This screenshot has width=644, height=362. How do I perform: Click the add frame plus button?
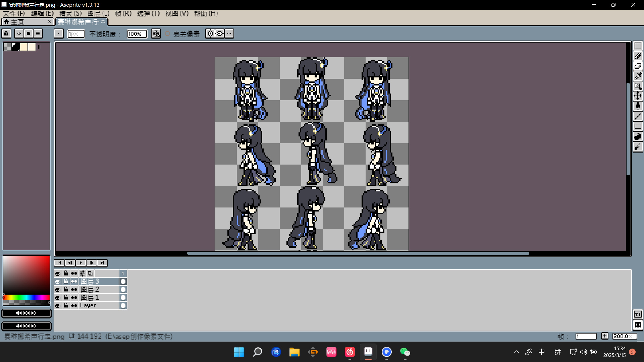click(605, 336)
